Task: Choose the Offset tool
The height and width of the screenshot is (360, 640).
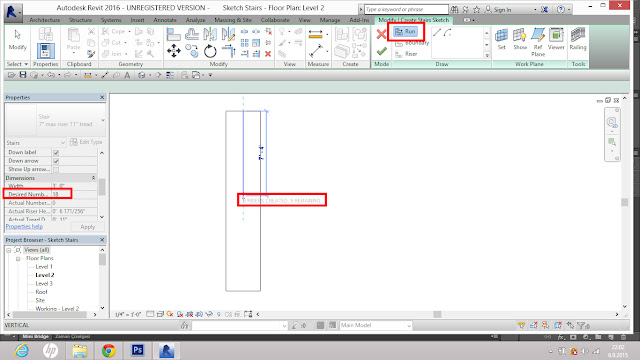Action: coord(192,34)
